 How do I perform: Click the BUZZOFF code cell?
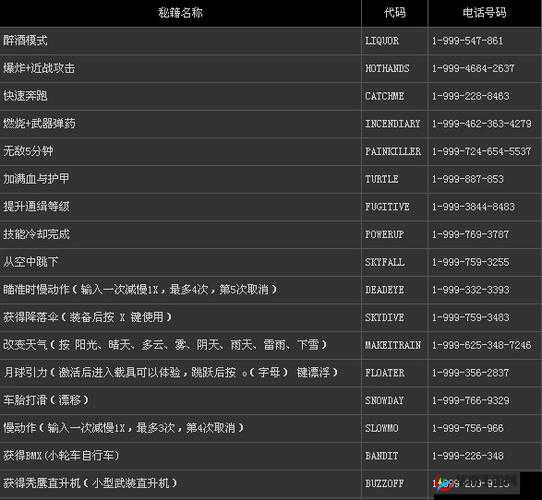(384, 483)
